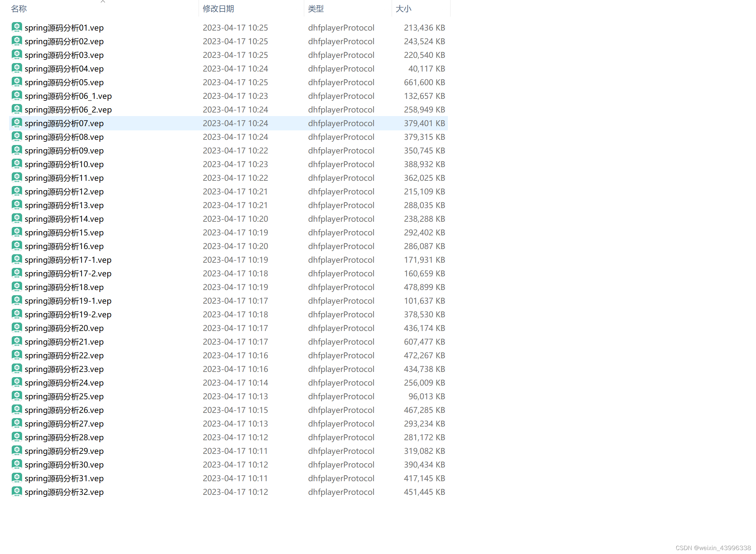Viewport: 756px width, 554px height.
Task: Select file name spring源码分析30.vep
Action: pyautogui.click(x=64, y=465)
